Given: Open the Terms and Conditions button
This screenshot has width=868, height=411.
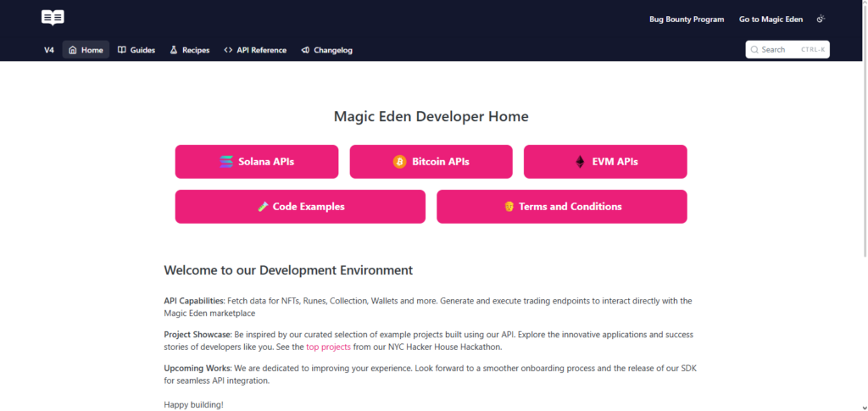Looking at the screenshot, I should (562, 206).
